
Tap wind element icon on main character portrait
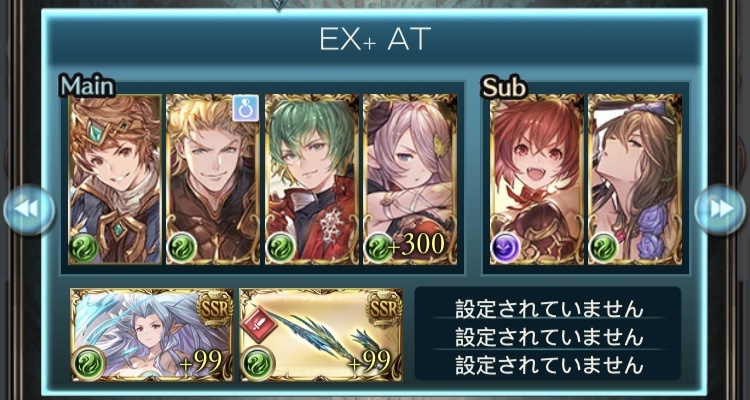point(84,247)
